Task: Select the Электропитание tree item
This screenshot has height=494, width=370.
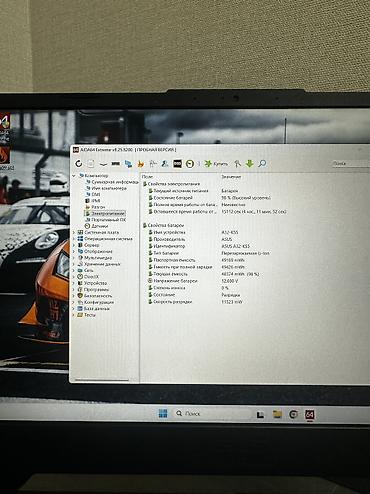Action: (105, 213)
